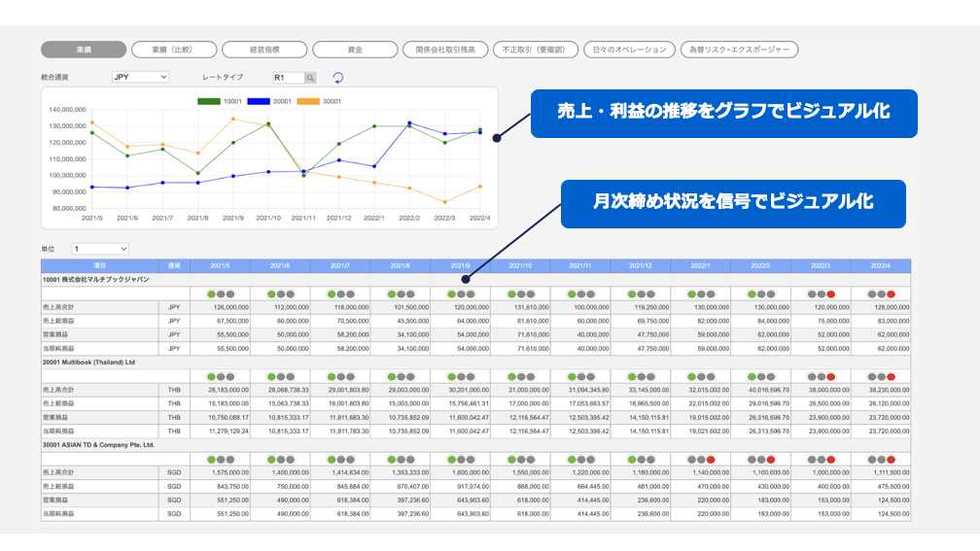The height and width of the screenshot is (551, 980).
Task: Go to the 資金 tab
Action: coord(355,50)
